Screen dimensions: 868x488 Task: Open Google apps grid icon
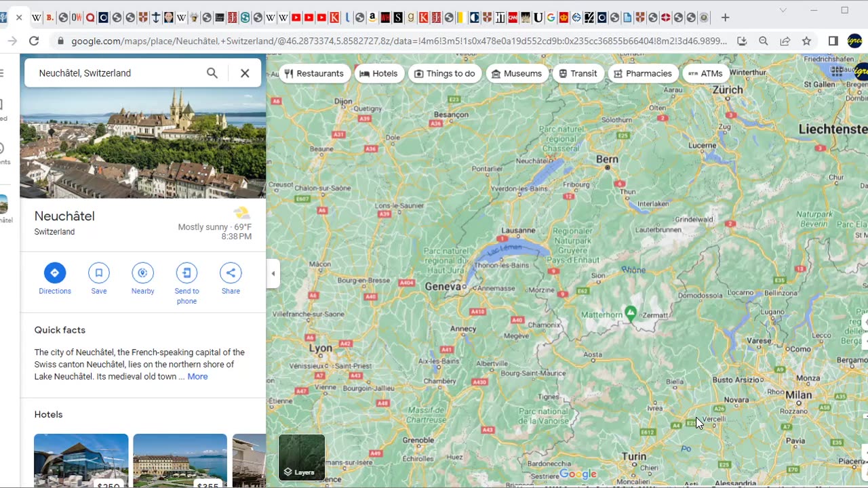tap(837, 70)
